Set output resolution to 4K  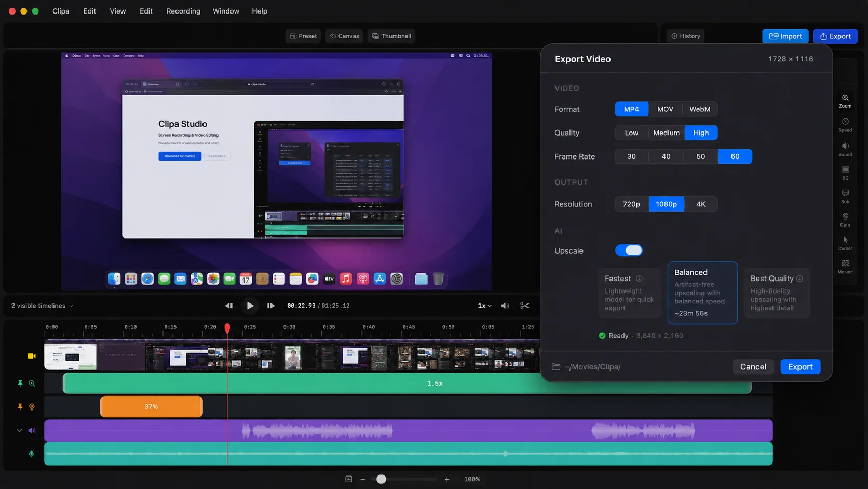701,204
